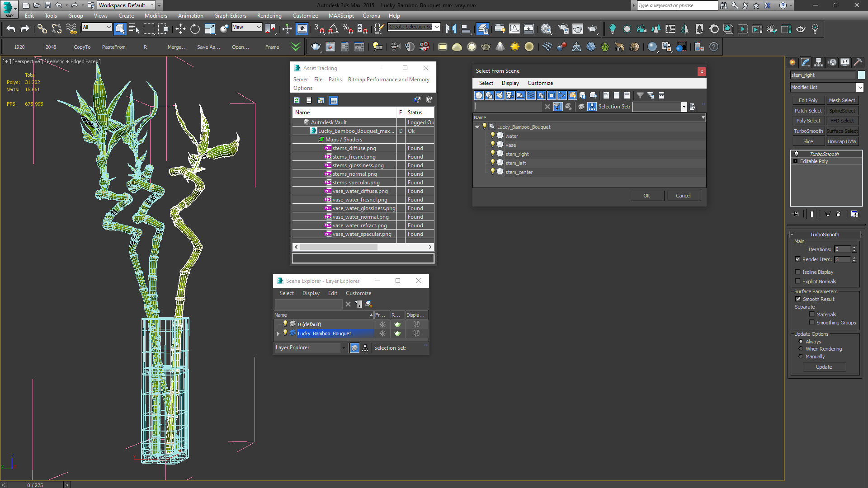
Task: Select stem_center object in scene hierarchy
Action: (519, 172)
